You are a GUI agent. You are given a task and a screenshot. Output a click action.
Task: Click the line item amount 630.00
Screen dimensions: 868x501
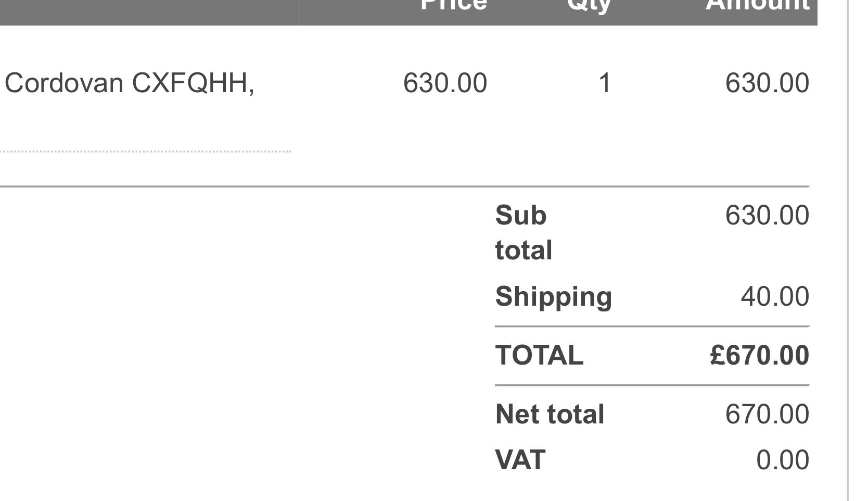pos(767,83)
